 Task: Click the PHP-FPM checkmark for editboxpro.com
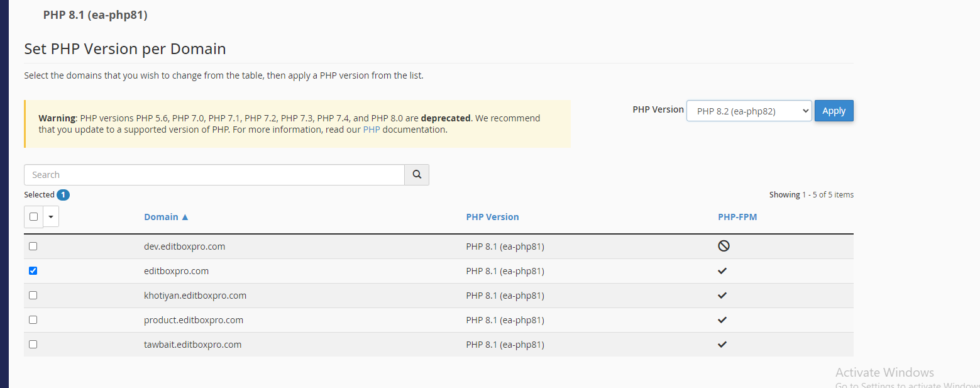(722, 271)
